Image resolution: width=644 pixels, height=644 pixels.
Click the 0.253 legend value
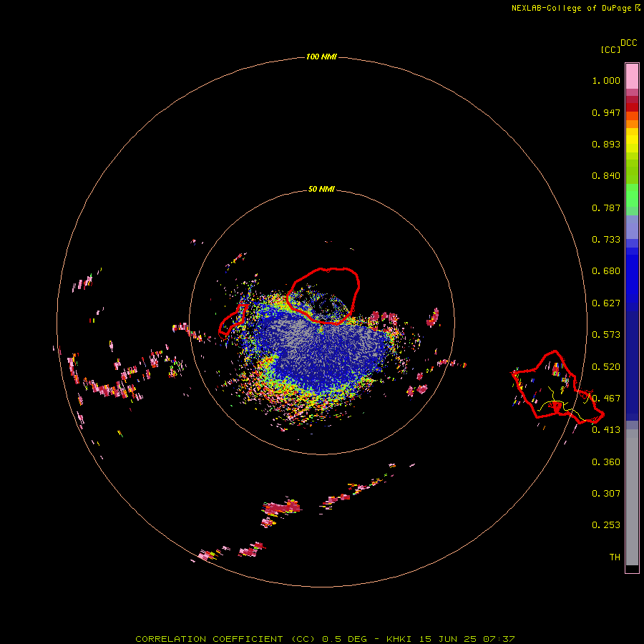606,525
